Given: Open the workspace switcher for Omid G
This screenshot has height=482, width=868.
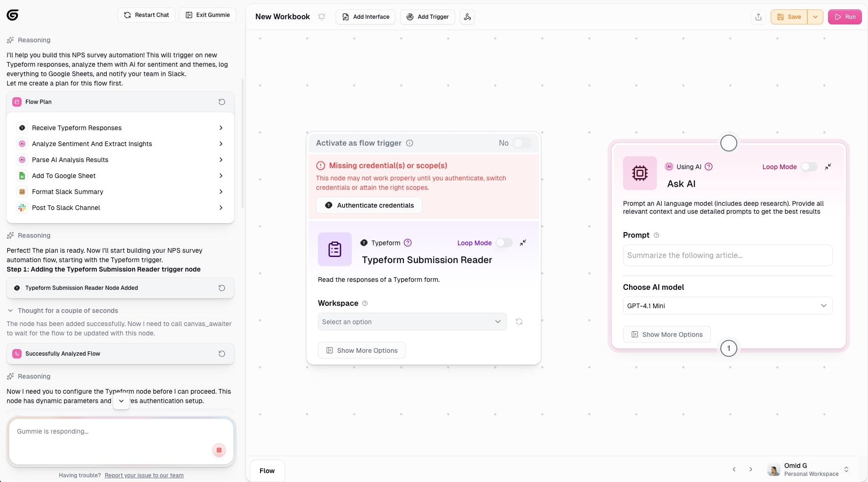Looking at the screenshot, I should [x=846, y=469].
